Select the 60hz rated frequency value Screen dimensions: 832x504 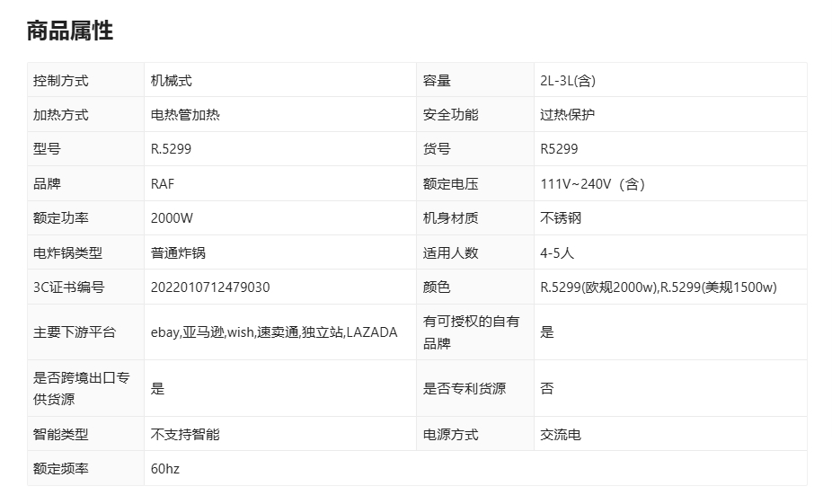click(165, 469)
